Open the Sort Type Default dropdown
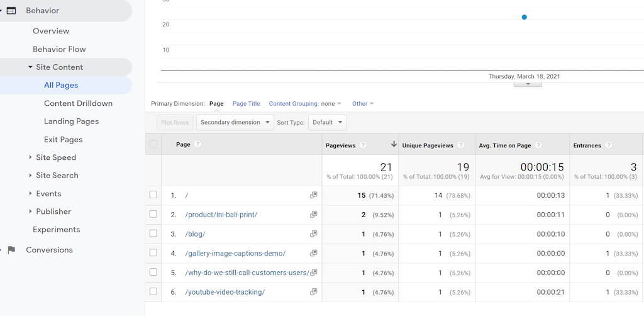Viewport: 644px width, 316px height. pos(327,122)
